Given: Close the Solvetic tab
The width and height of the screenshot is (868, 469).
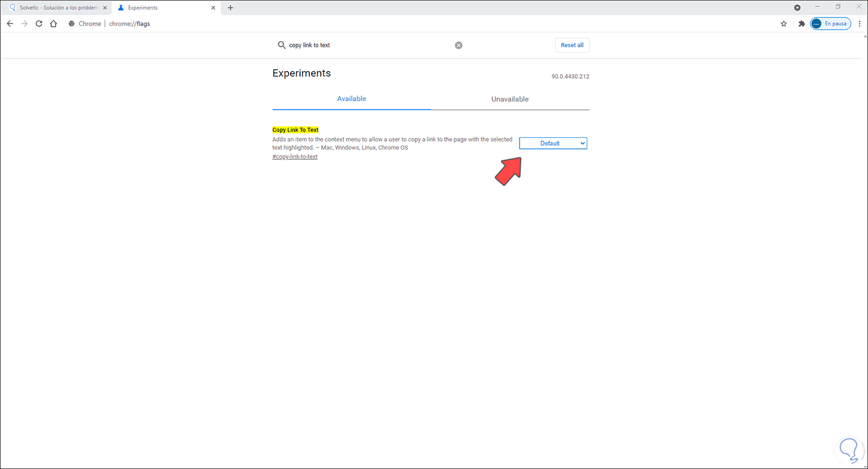Looking at the screenshot, I should [105, 8].
